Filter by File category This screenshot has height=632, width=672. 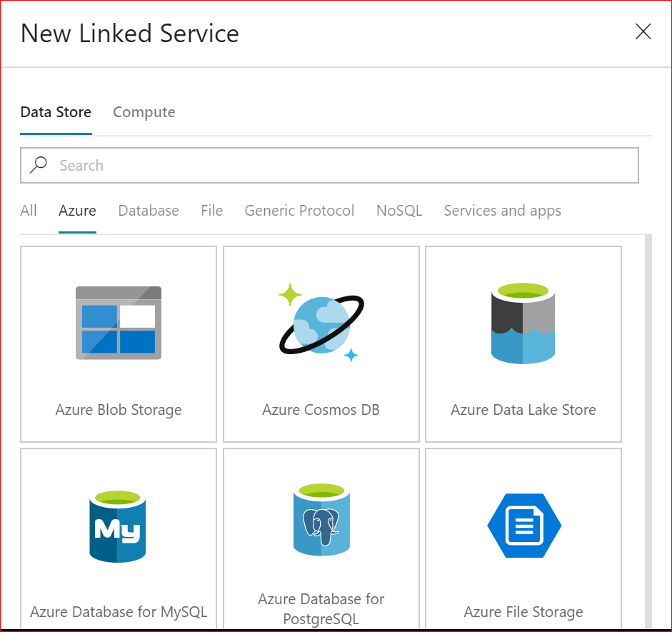211,211
